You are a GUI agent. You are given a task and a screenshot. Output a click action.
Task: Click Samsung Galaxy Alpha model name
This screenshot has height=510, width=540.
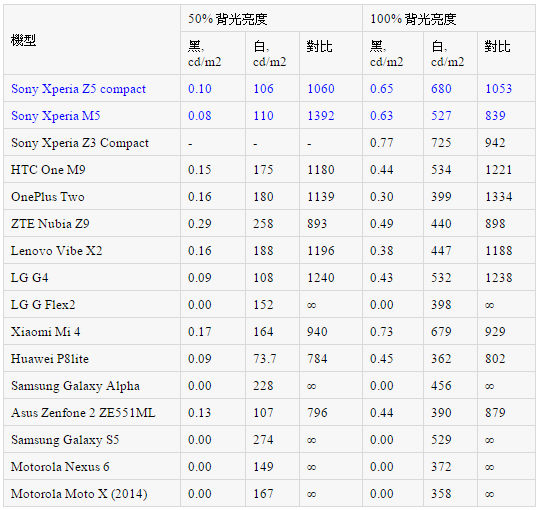pos(75,386)
